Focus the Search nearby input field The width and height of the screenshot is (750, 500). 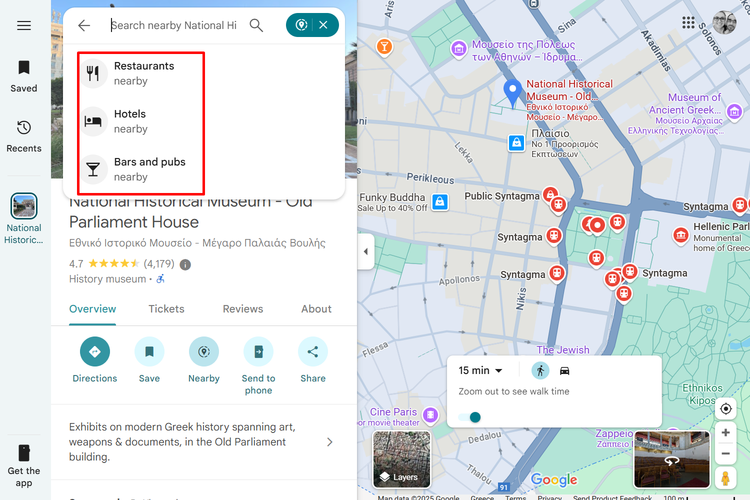[174, 25]
